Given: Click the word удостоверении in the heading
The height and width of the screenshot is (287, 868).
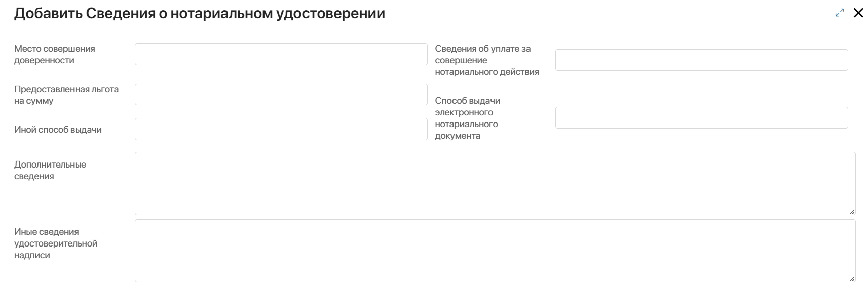Looking at the screenshot, I should click(x=330, y=14).
